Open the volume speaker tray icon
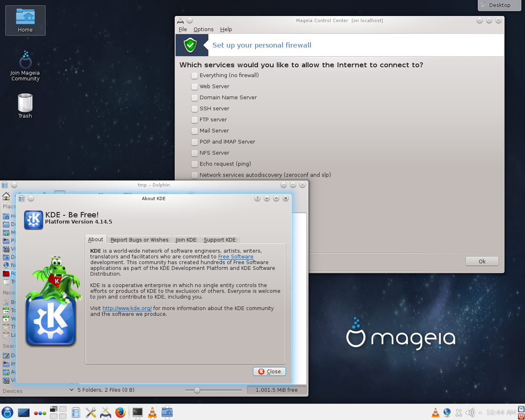 click(x=470, y=413)
